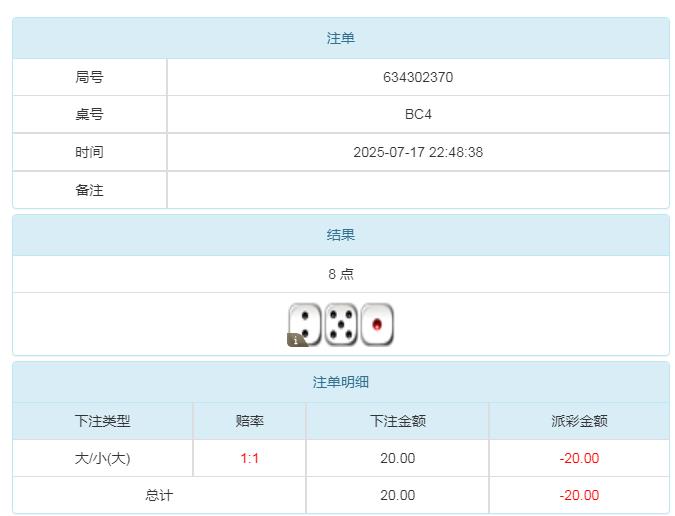The image size is (675, 516).
Task: Click the 下注金额 column header
Action: [398, 421]
